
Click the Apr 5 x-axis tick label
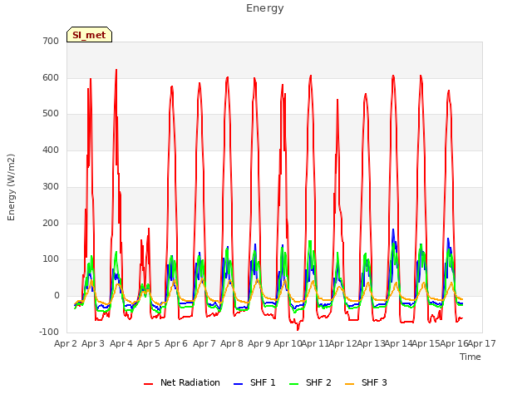tap(149, 343)
